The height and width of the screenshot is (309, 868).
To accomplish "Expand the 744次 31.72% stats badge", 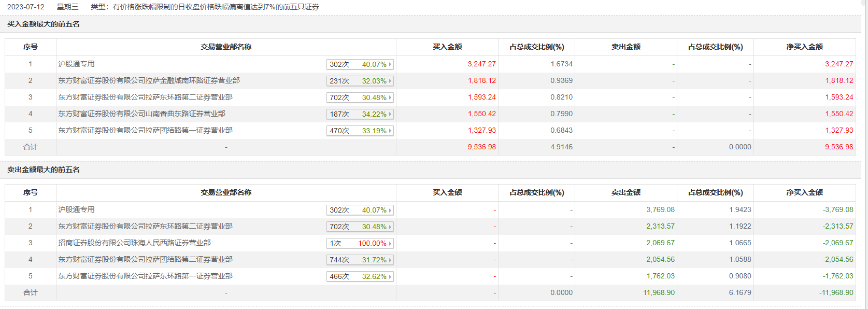I will point(360,260).
